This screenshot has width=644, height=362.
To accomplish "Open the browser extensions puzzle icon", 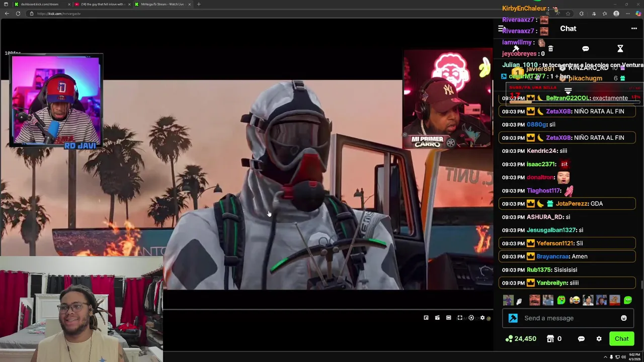I will pos(581,14).
